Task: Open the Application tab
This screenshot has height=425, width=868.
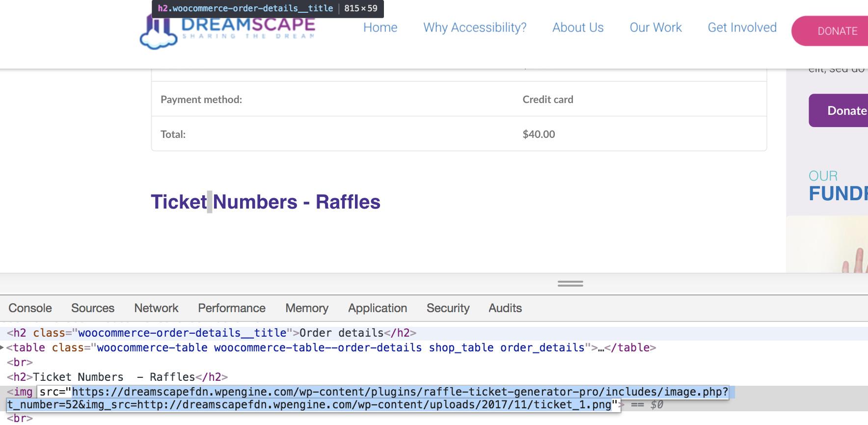Action: pyautogui.click(x=377, y=308)
